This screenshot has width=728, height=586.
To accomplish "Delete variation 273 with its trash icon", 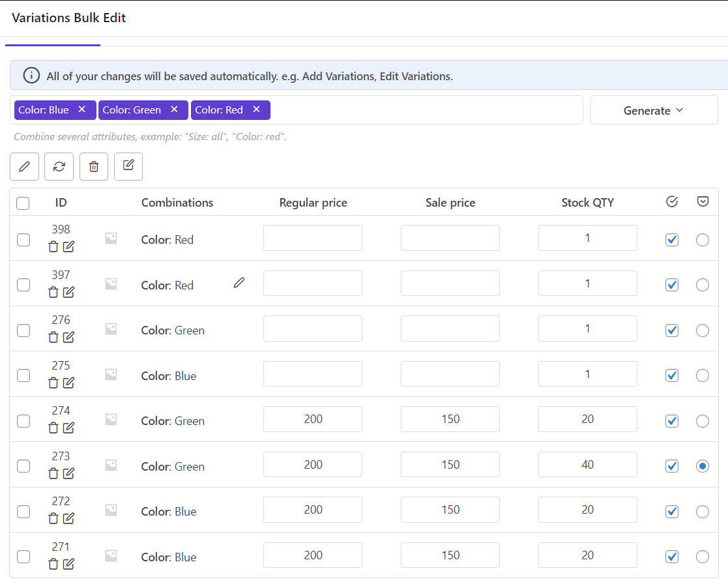I will point(53,473).
